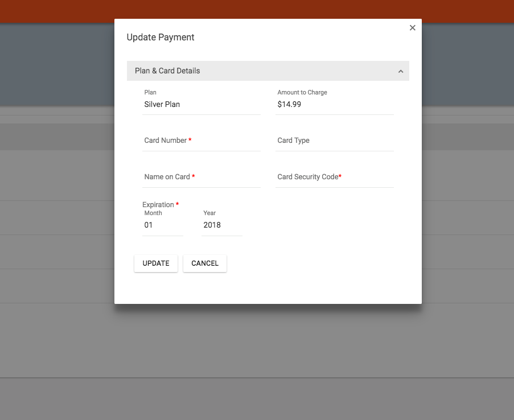Select the expiration Month field
Viewport: 514px width, 420px height.
coord(163,225)
